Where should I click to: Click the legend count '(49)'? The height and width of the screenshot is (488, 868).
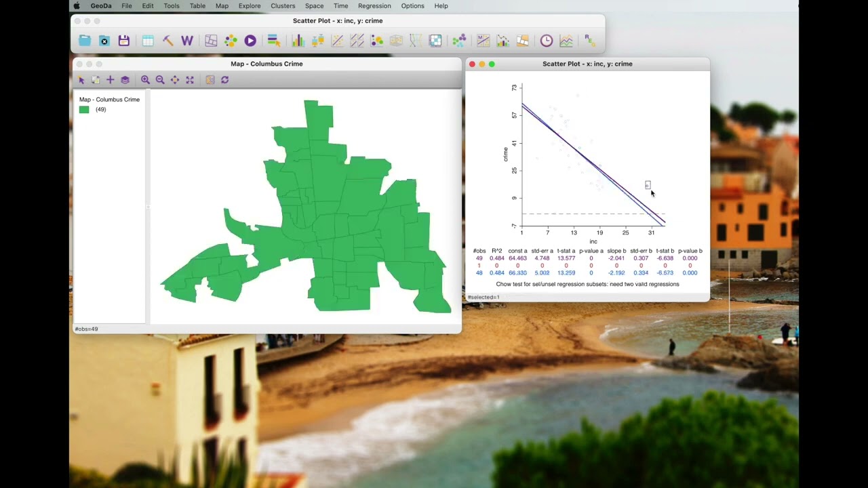coord(100,109)
